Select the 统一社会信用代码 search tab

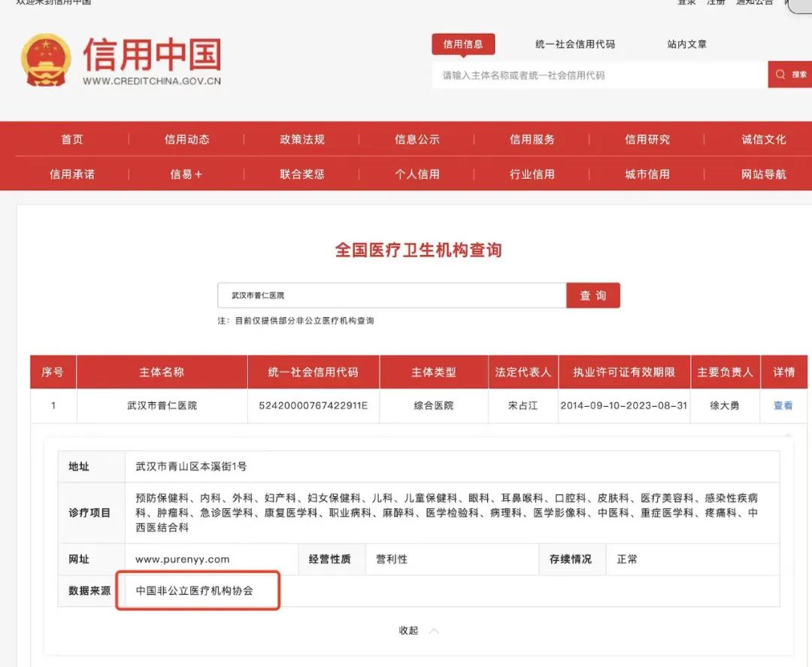click(x=575, y=44)
